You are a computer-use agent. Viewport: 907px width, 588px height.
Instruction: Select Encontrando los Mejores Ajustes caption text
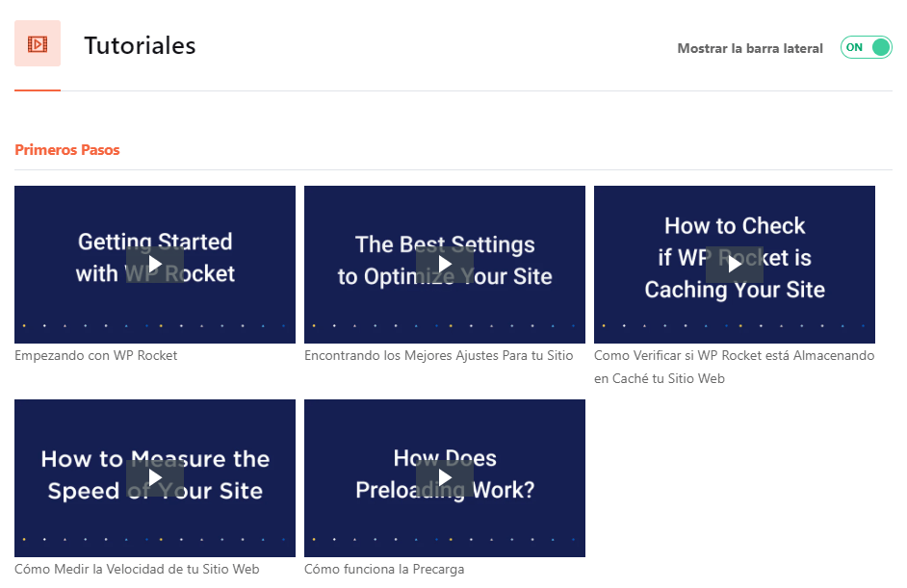(439, 355)
